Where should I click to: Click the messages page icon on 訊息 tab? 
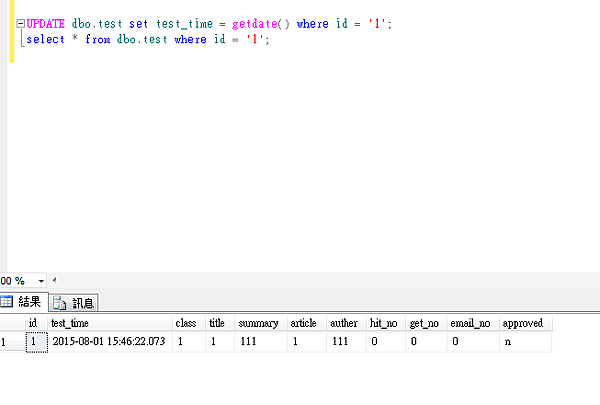(x=59, y=303)
